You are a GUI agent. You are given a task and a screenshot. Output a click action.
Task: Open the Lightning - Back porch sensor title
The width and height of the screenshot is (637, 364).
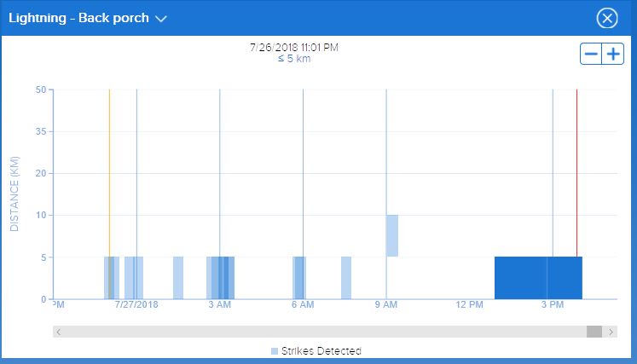click(78, 18)
